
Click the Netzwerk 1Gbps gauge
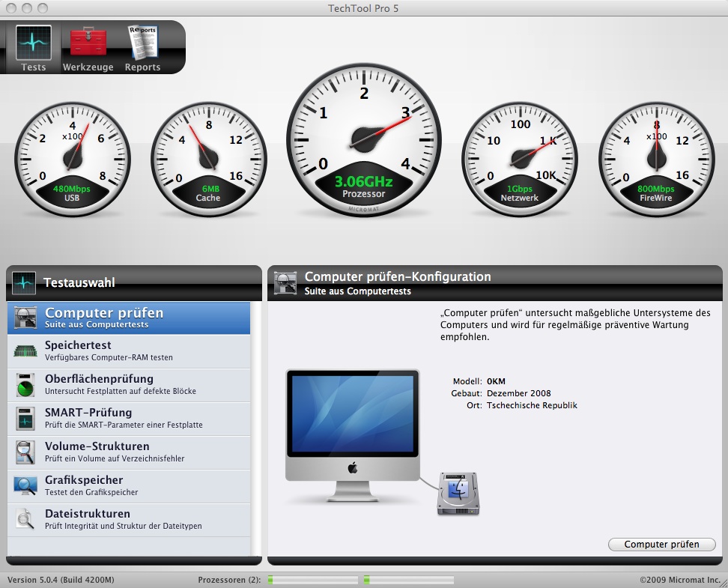coord(519,157)
